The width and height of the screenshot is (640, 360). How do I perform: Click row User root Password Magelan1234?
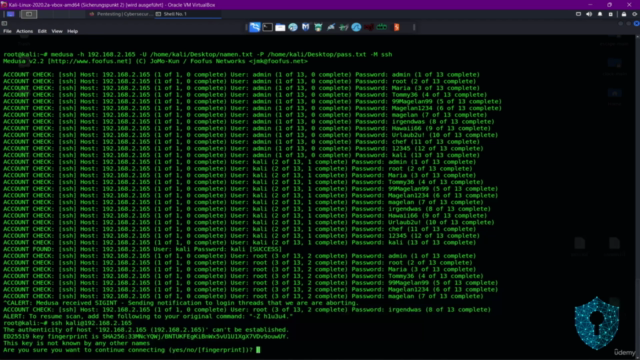[x=251, y=289]
